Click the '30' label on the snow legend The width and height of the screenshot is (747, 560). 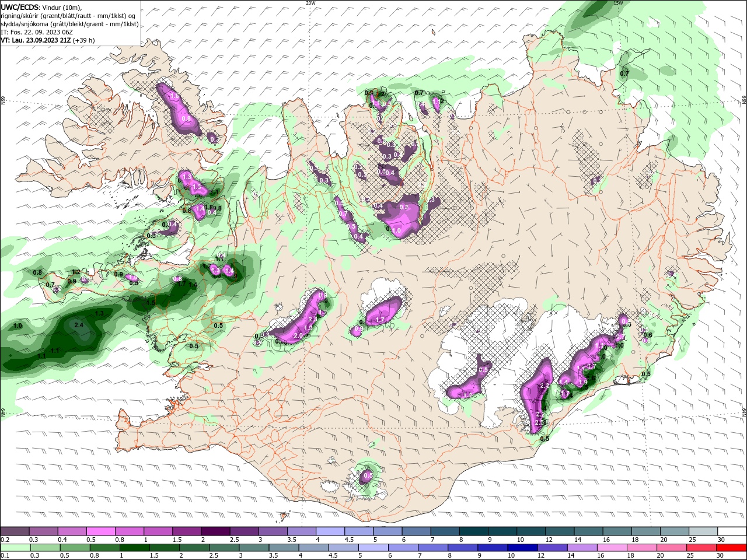click(721, 540)
